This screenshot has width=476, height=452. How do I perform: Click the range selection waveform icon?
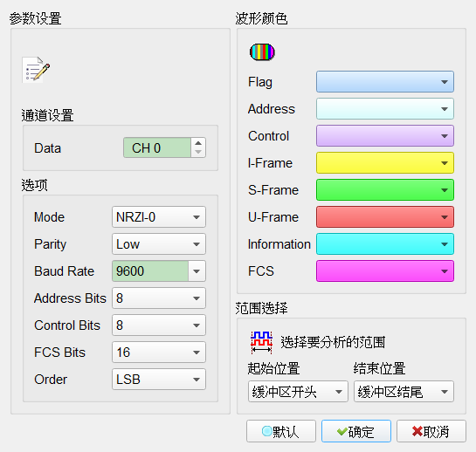261,342
